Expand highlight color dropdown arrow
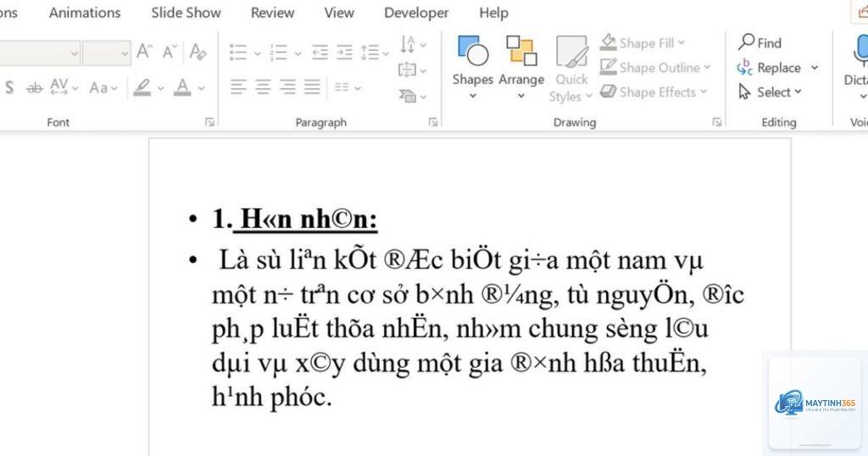The image size is (868, 456). (160, 88)
